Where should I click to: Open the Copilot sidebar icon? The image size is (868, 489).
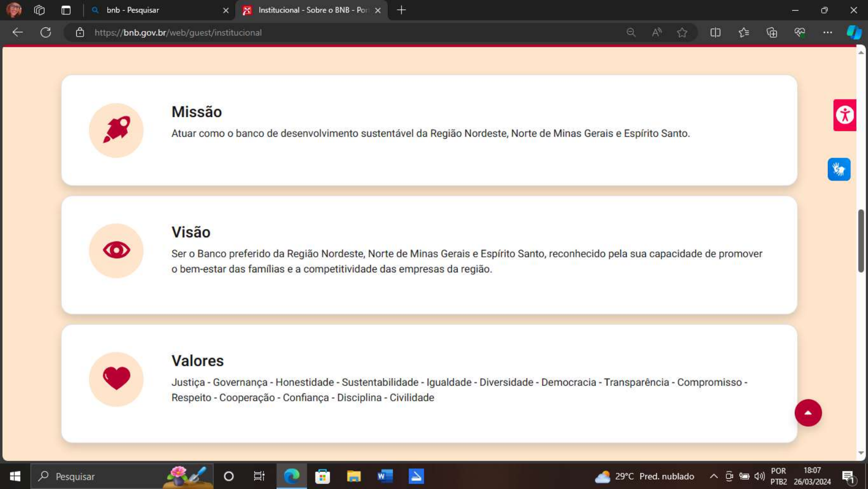(854, 32)
